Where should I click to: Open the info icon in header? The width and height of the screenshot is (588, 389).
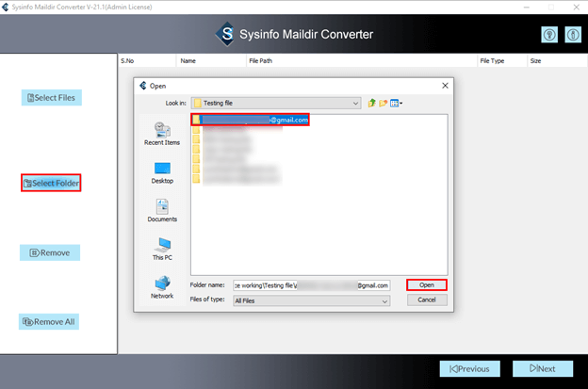click(573, 35)
